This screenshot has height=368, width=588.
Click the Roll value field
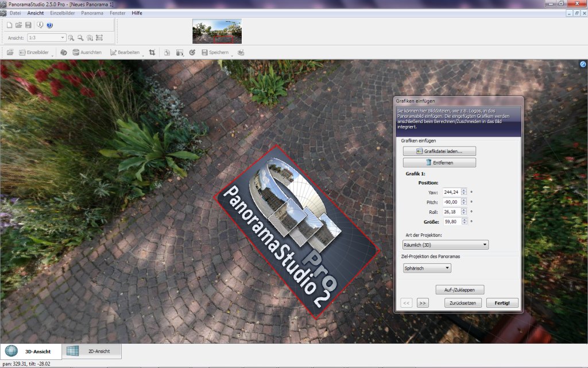click(x=451, y=212)
